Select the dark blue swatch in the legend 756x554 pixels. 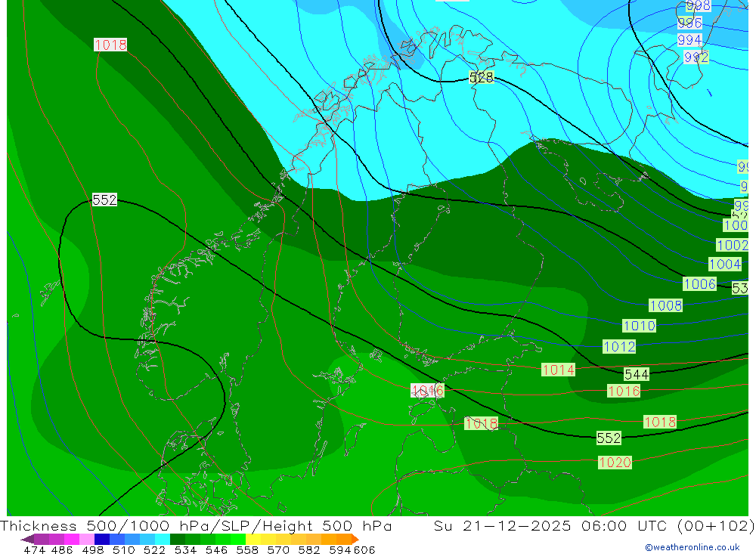[x=102, y=540]
